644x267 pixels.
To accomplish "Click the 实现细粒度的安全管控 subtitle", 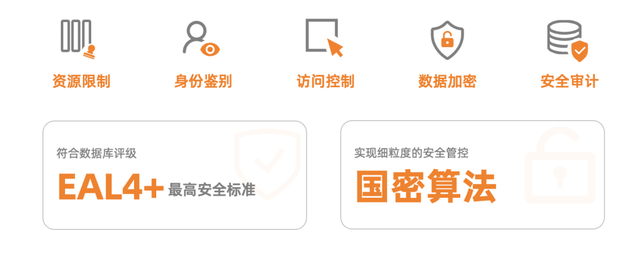I will 411,154.
